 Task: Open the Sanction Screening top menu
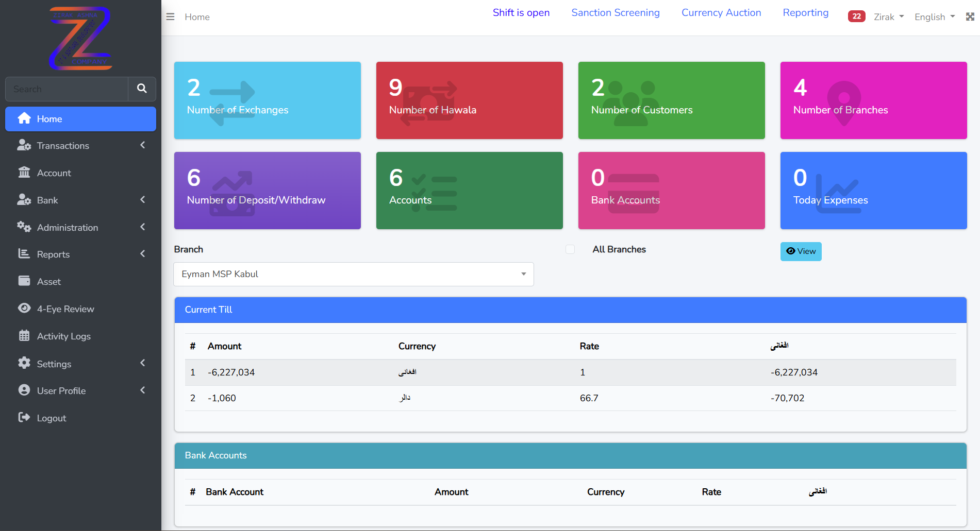tap(615, 13)
